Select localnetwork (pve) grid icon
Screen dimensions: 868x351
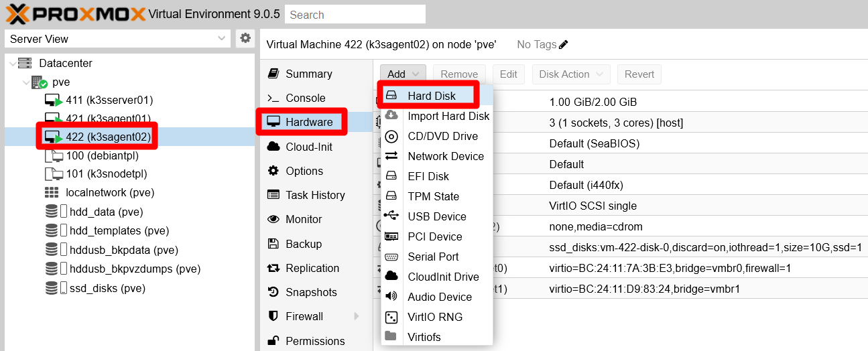pos(52,193)
